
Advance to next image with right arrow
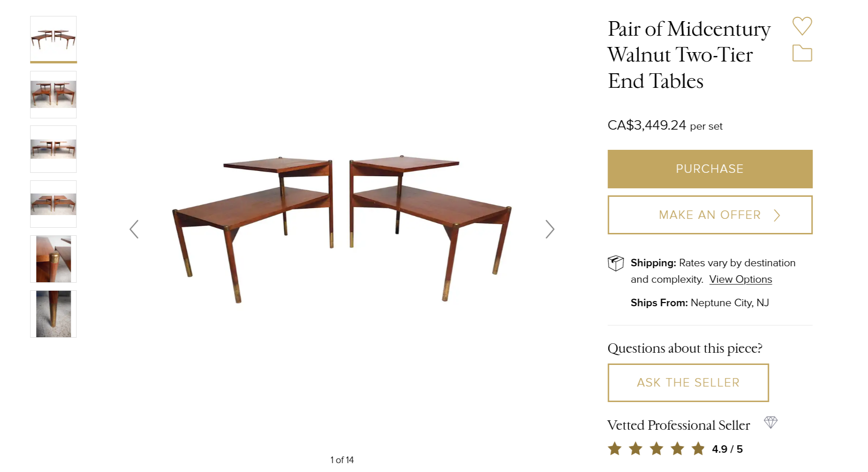tap(550, 229)
